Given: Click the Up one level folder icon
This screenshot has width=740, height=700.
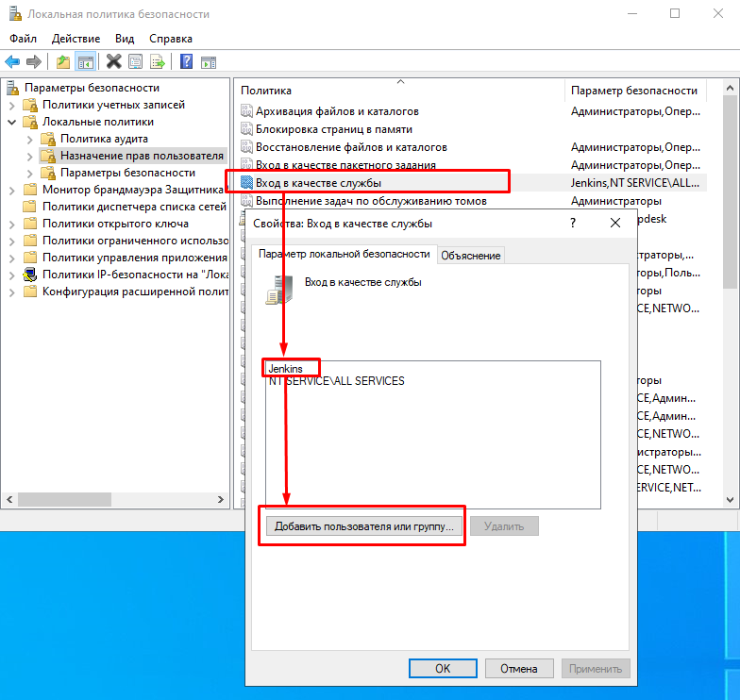Looking at the screenshot, I should [x=62, y=61].
